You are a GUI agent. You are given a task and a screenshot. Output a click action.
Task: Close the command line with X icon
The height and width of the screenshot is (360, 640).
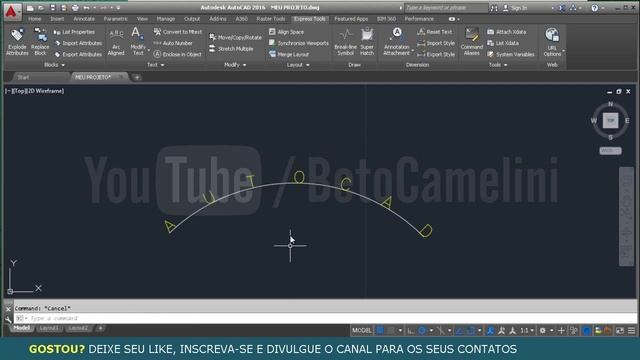[x=8, y=309]
